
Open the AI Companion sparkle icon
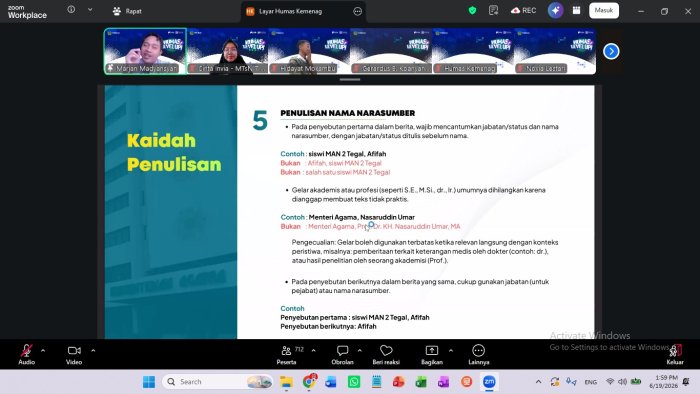[555, 10]
